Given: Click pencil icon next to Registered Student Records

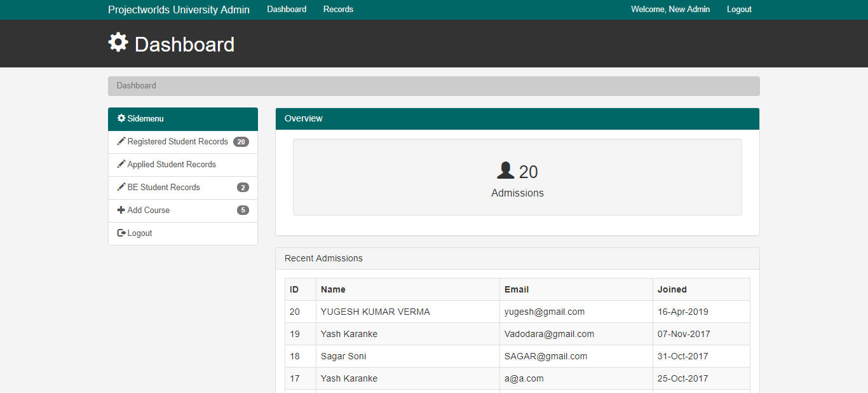Looking at the screenshot, I should tap(121, 141).
